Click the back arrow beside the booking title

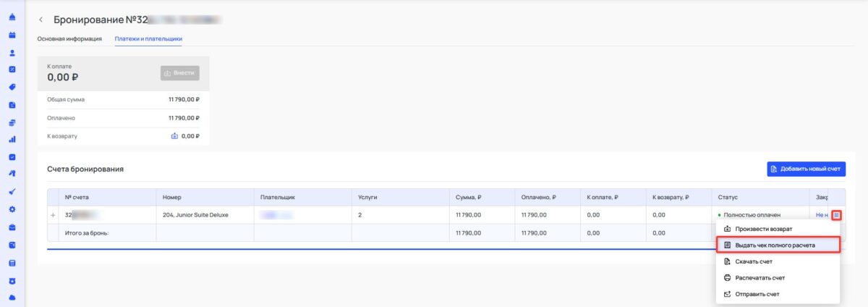(41, 19)
